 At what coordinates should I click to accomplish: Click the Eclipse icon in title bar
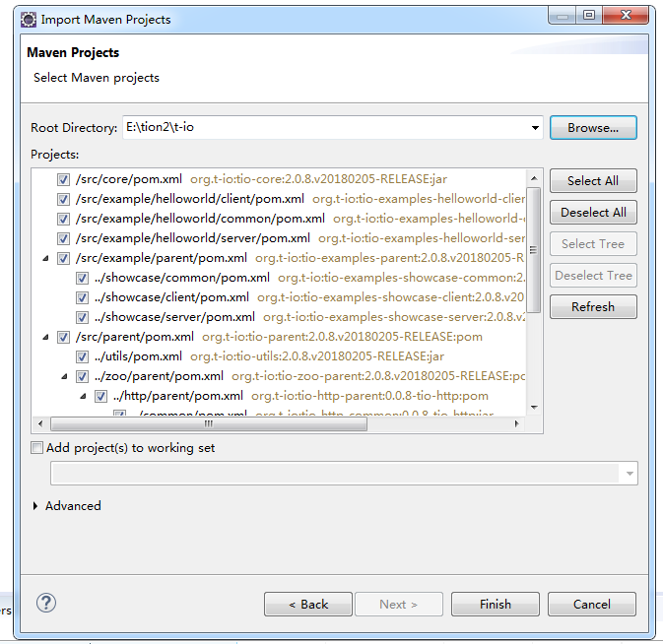coord(29,20)
